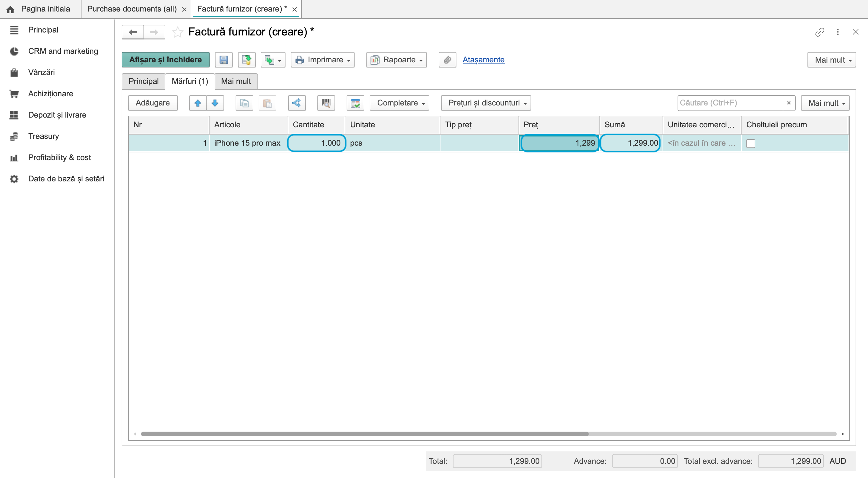Screen dimensions: 868x478
Task: Select the Mărfuri (1) tab
Action: click(190, 81)
